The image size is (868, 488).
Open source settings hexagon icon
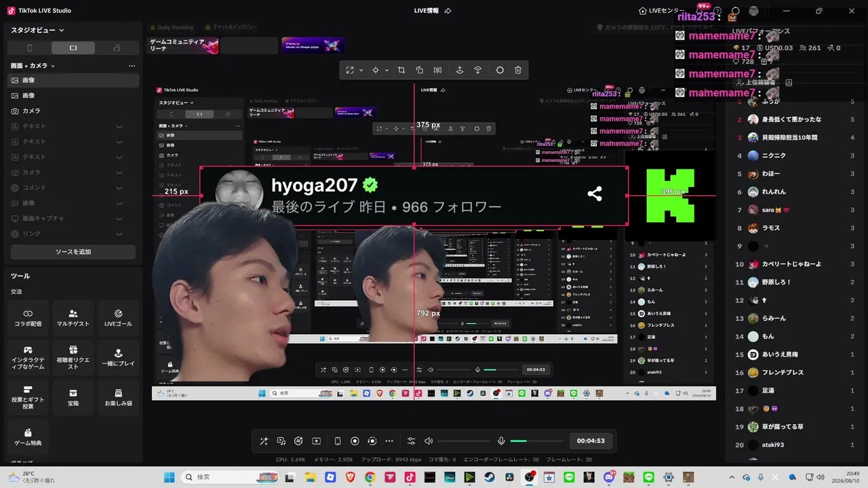pyautogui.click(x=500, y=70)
